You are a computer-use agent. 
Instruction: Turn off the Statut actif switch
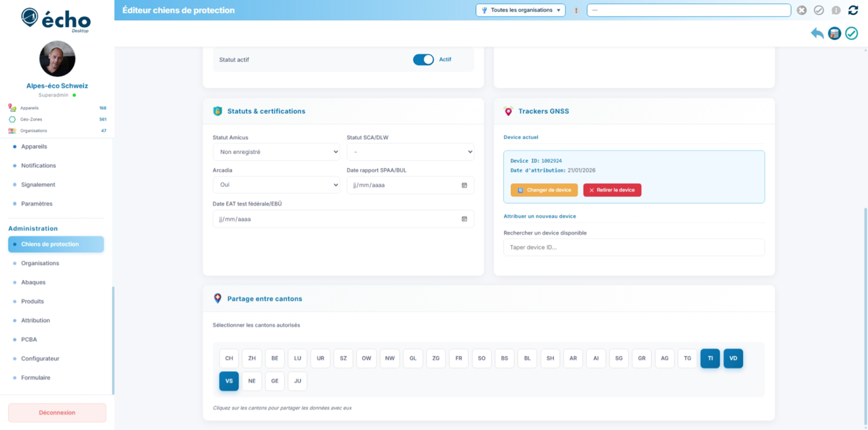point(423,60)
